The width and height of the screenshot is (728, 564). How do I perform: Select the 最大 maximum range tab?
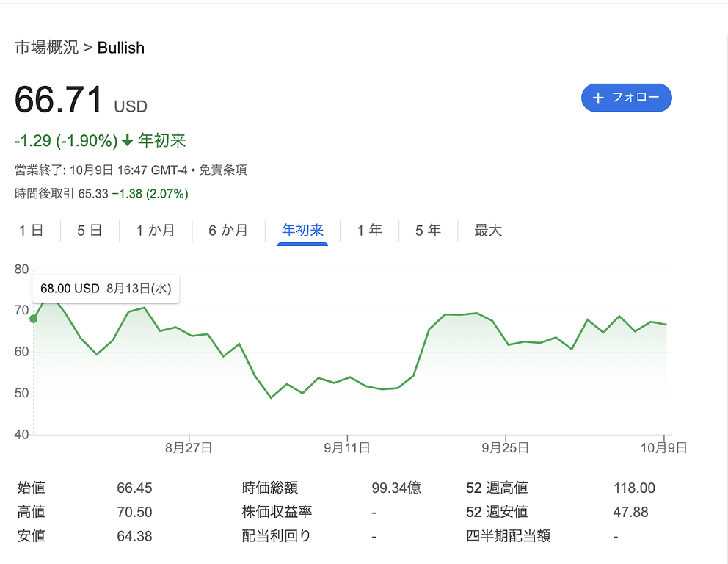click(x=488, y=231)
